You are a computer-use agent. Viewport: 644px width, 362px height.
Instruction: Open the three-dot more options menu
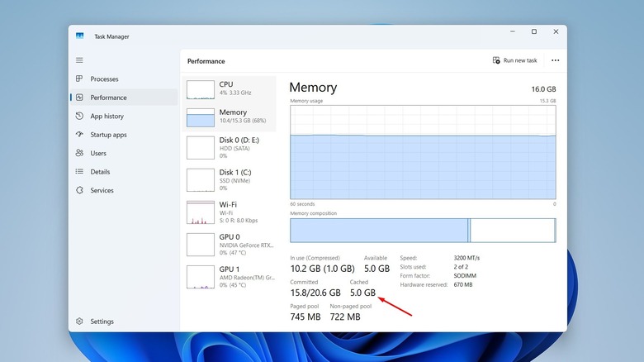tap(555, 60)
